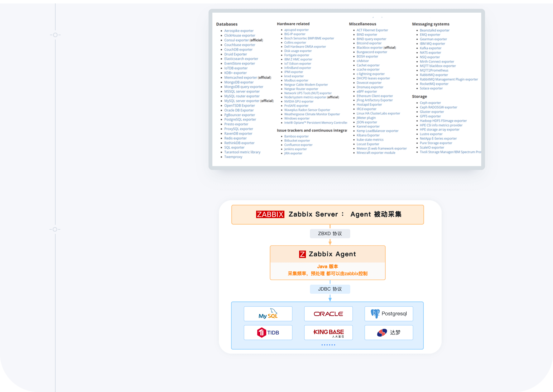Select the Postgresql elephant logo card
Screen dimensions: 553x392
click(389, 314)
